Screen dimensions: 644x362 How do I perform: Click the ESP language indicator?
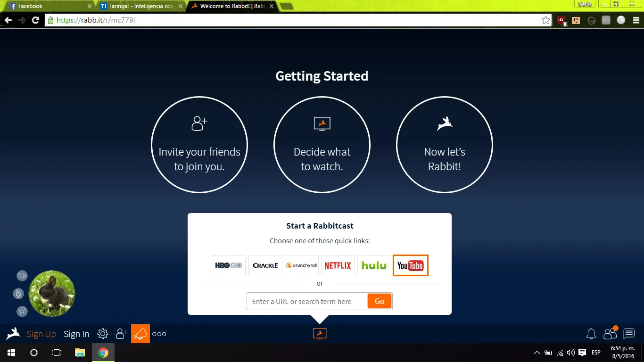pyautogui.click(x=596, y=353)
